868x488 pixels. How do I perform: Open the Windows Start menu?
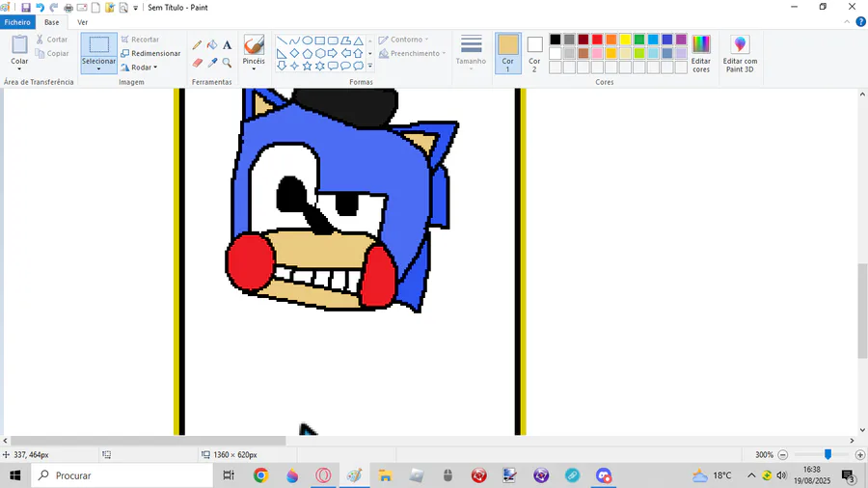tap(14, 475)
